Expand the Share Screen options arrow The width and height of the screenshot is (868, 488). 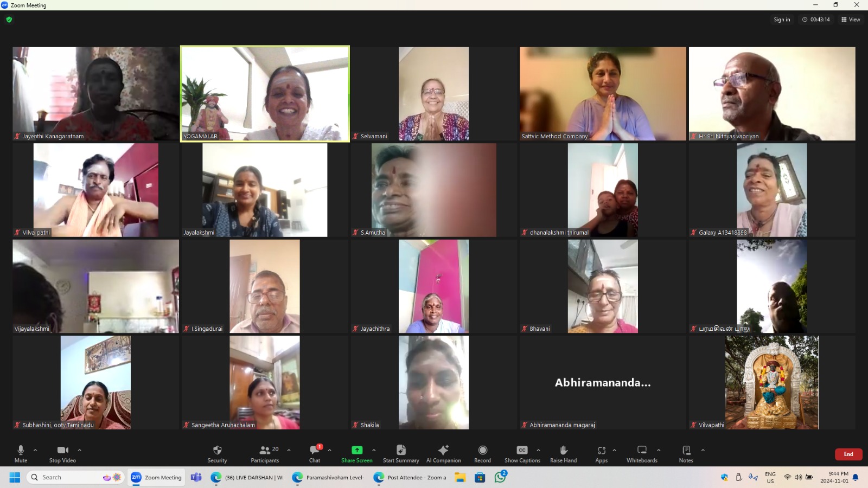click(x=374, y=450)
